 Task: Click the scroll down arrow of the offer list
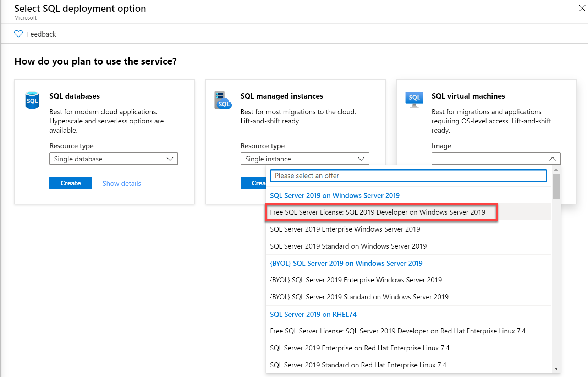(x=556, y=369)
